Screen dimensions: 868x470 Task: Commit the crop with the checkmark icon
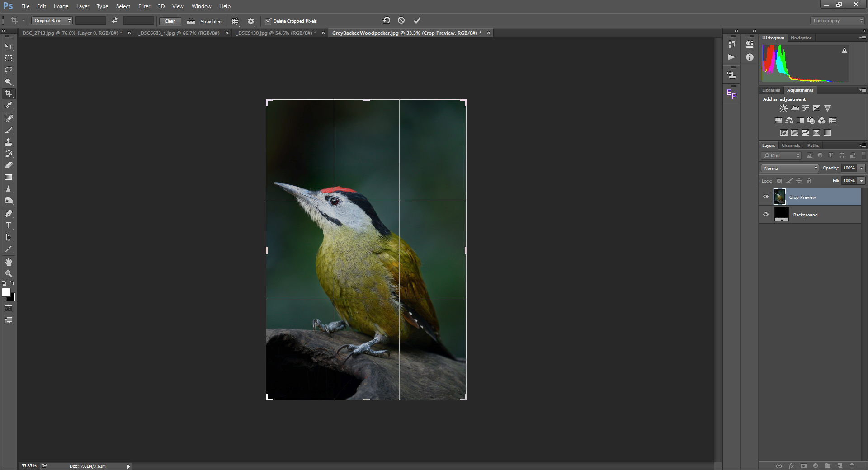(417, 20)
